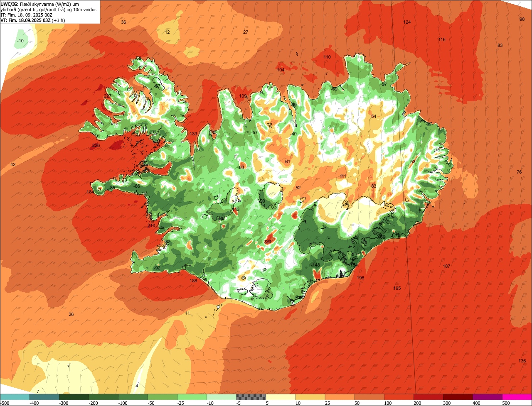Click the '-500' legend tick label
532x406 pixels.
5,403
